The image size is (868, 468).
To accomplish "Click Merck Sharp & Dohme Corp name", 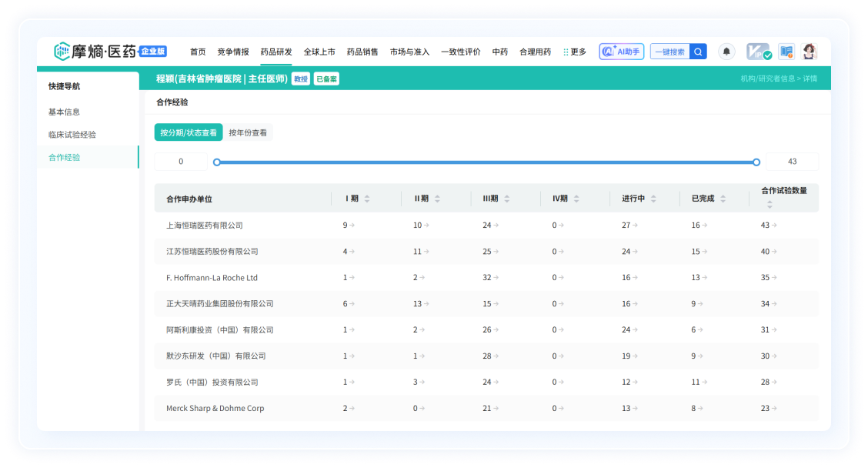I will (x=215, y=408).
